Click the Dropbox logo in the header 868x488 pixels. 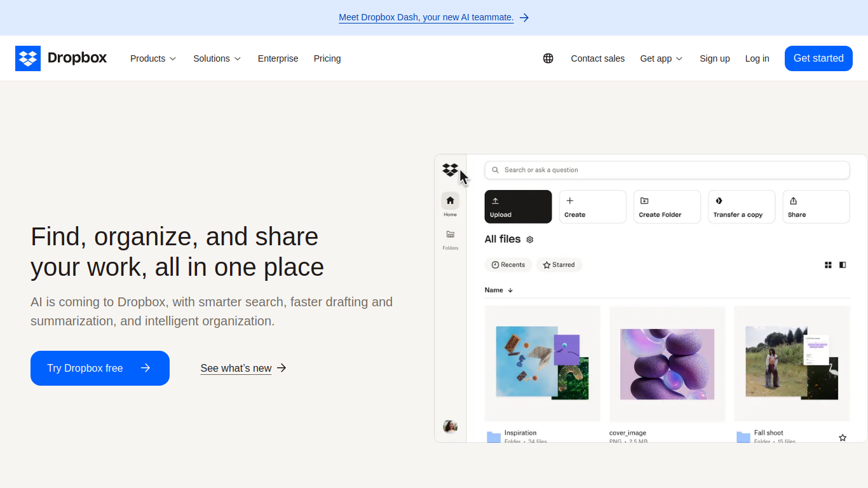[x=61, y=58]
